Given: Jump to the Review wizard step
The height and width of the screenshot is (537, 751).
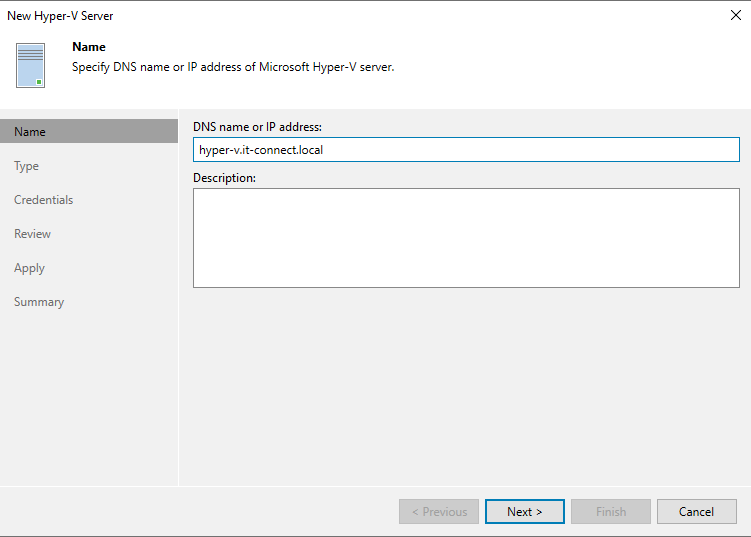Looking at the screenshot, I should [32, 234].
